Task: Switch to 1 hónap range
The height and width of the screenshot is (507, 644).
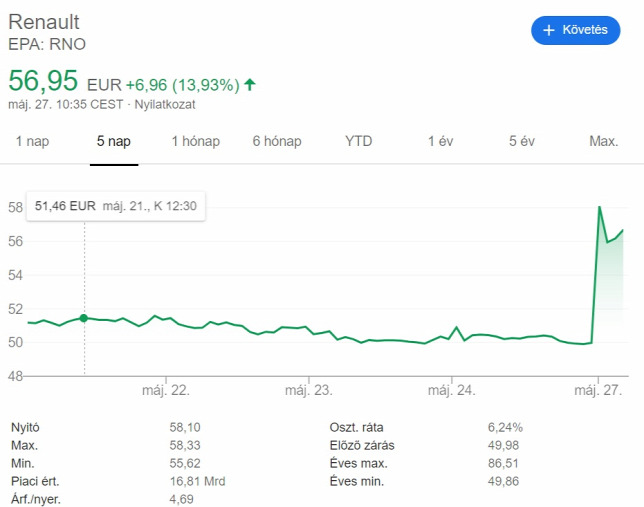Action: [x=195, y=141]
